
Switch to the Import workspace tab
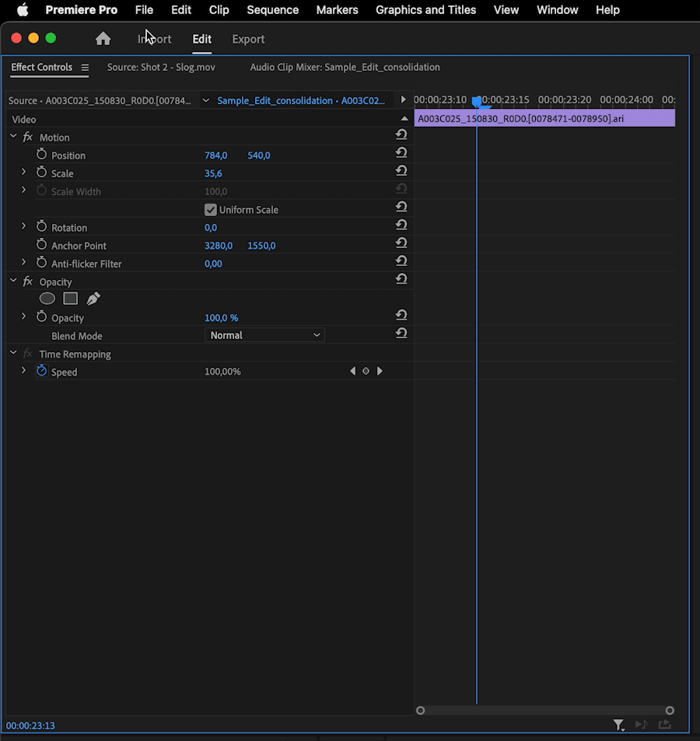click(x=155, y=39)
